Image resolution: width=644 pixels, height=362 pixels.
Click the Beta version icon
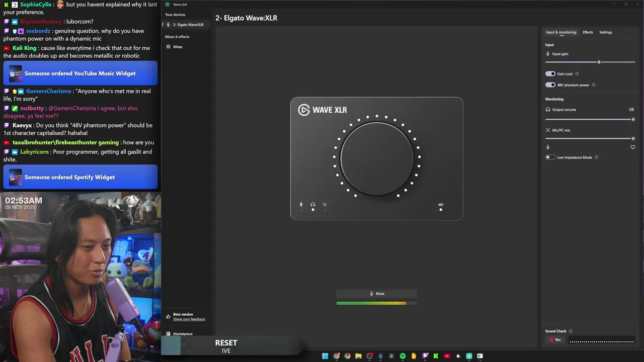tap(168, 317)
